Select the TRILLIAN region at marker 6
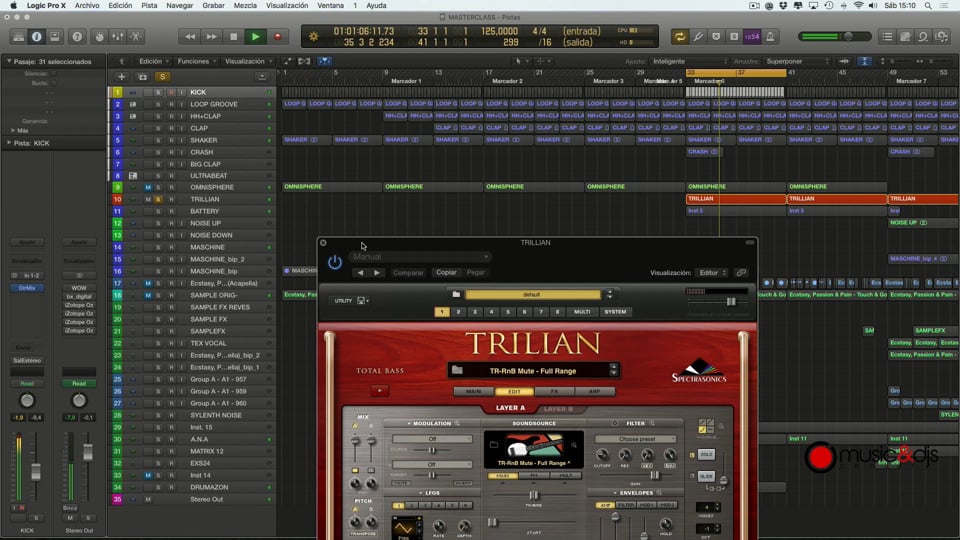The height and width of the screenshot is (540, 960). [x=735, y=199]
